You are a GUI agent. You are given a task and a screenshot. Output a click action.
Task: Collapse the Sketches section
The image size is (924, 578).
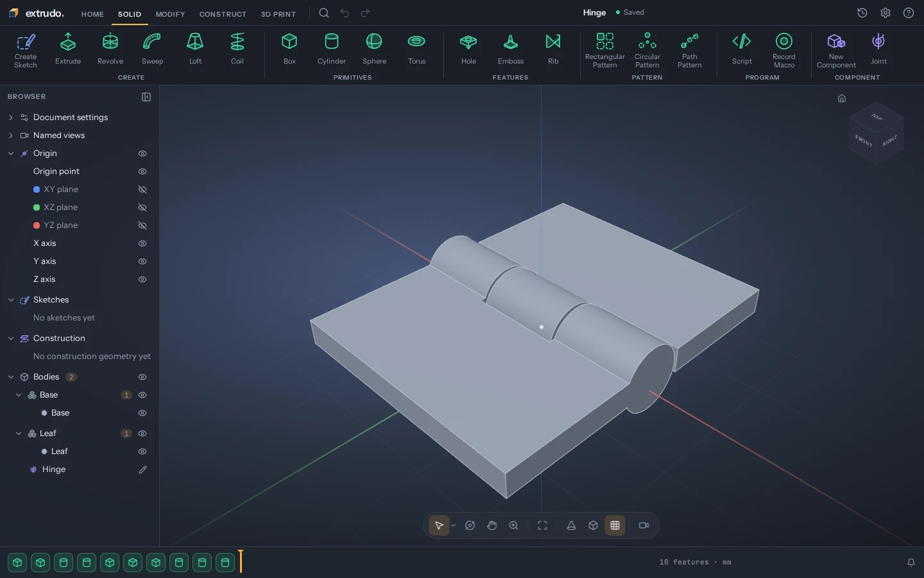(x=11, y=300)
